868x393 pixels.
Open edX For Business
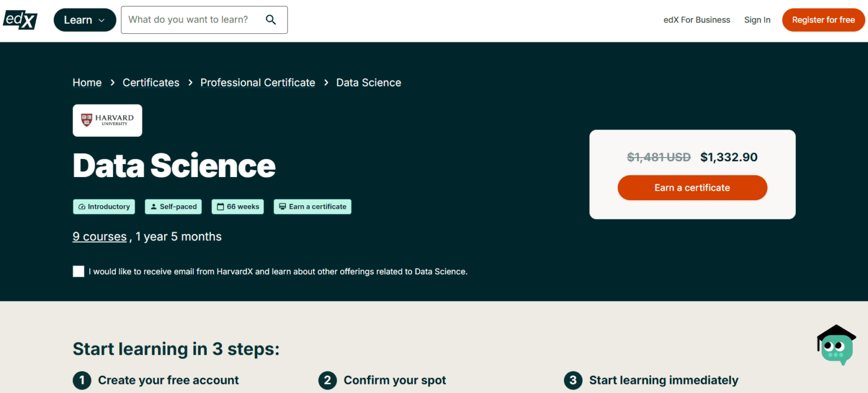click(x=696, y=19)
